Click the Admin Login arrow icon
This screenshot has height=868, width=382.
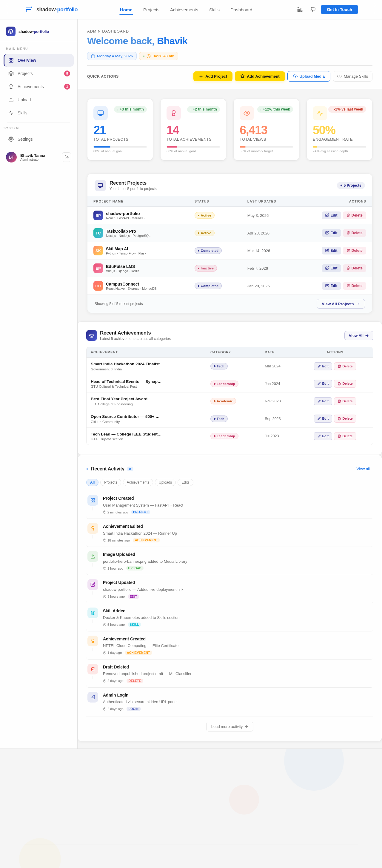click(93, 697)
